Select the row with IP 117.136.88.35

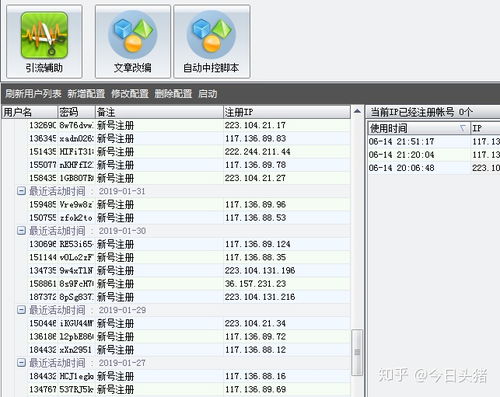[x=189, y=257]
